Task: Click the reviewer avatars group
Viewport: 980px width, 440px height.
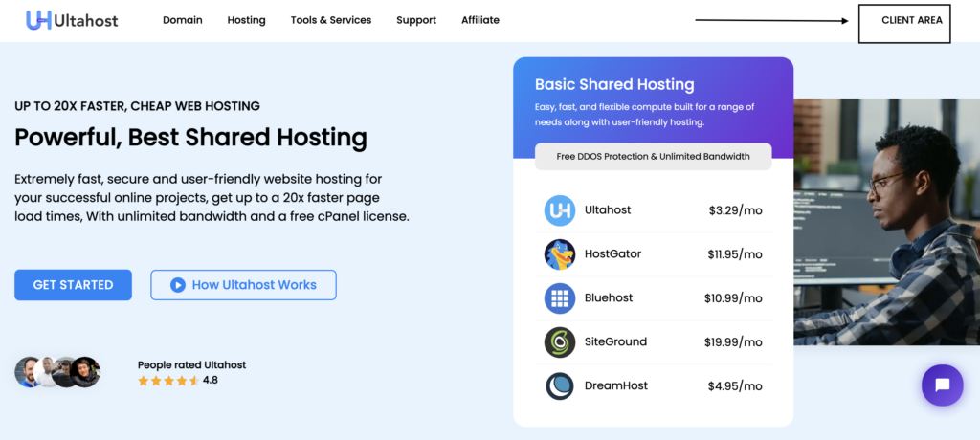Action: pos(57,372)
